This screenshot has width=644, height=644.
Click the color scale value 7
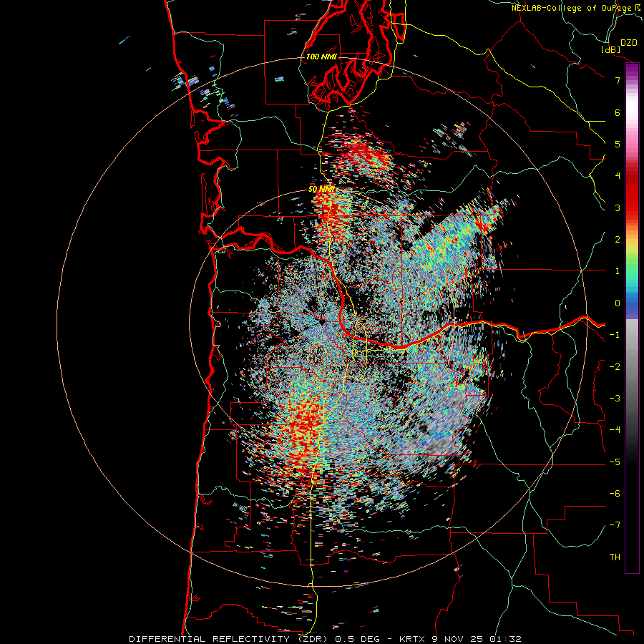pyautogui.click(x=618, y=80)
